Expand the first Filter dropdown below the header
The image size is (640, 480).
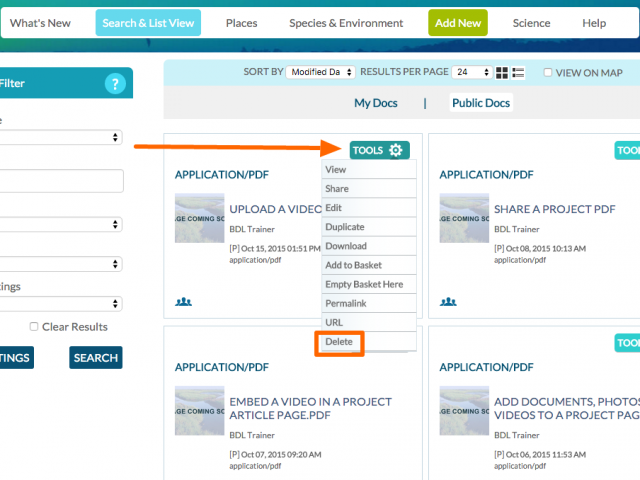(x=61, y=137)
